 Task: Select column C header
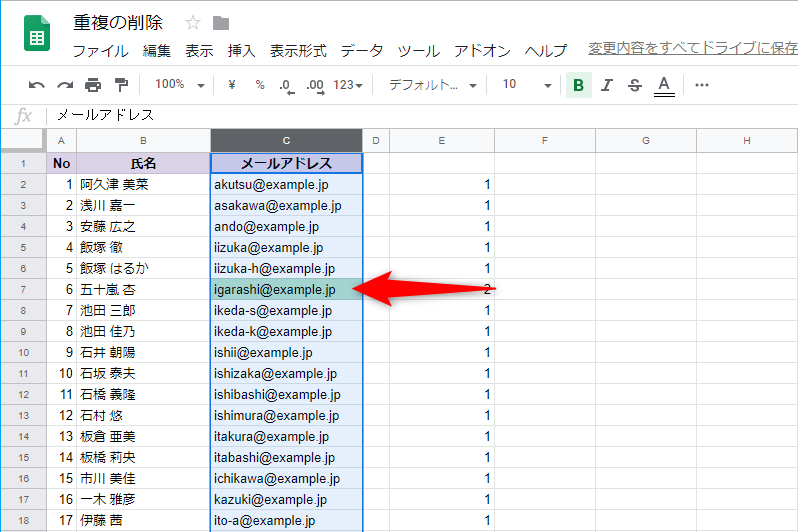point(287,141)
